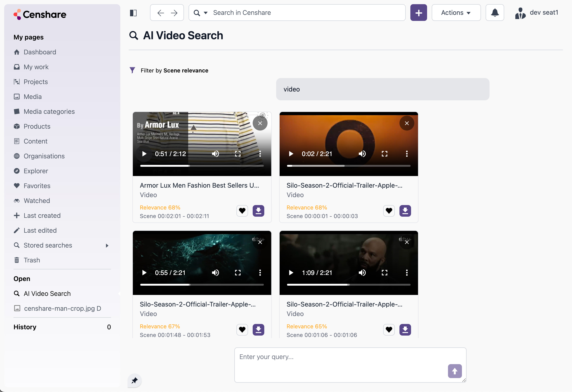Mute the Silo video at 0:55
The image size is (572, 392).
point(215,273)
